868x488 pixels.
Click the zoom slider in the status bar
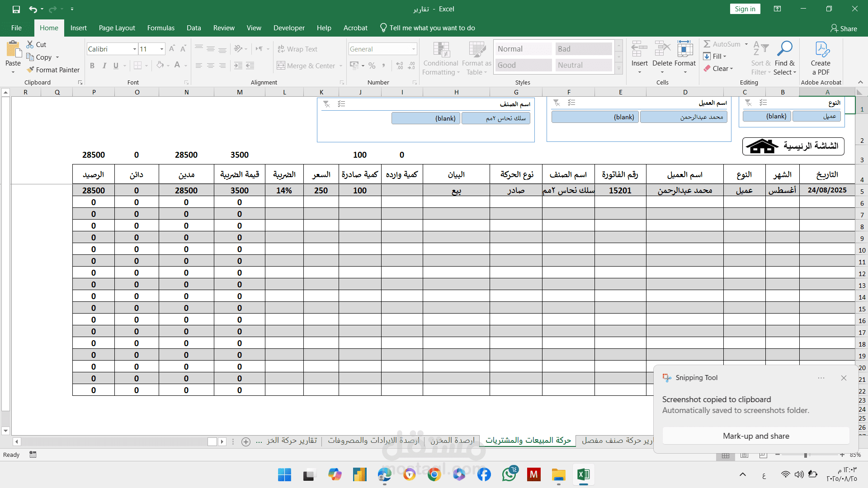tap(806, 455)
